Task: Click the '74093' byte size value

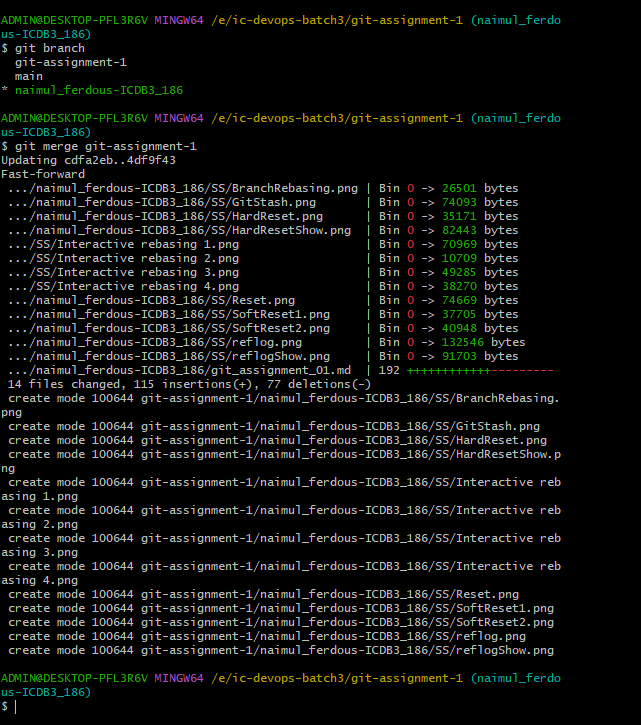Action: (x=459, y=203)
